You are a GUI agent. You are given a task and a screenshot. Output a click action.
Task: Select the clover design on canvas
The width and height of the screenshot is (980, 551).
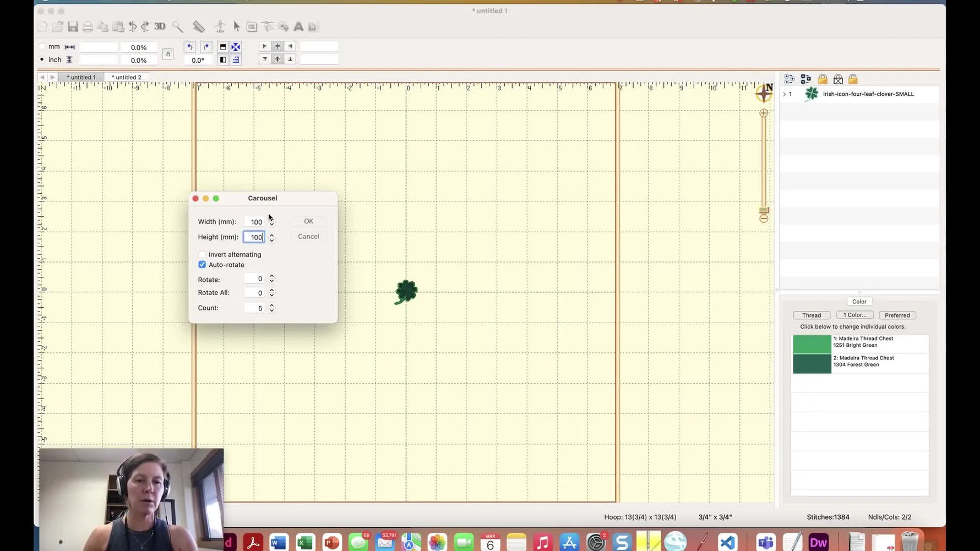(406, 292)
